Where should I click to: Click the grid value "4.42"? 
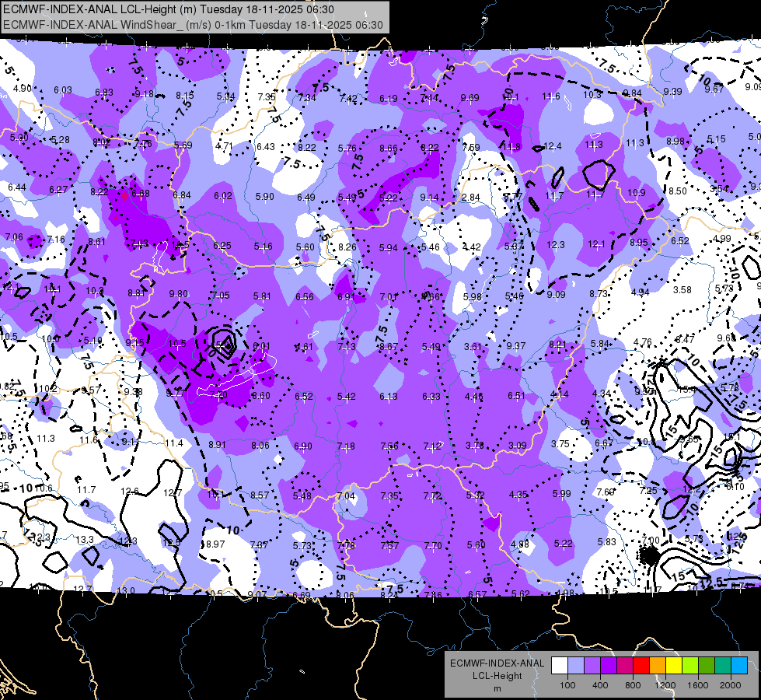pyautogui.click(x=472, y=247)
